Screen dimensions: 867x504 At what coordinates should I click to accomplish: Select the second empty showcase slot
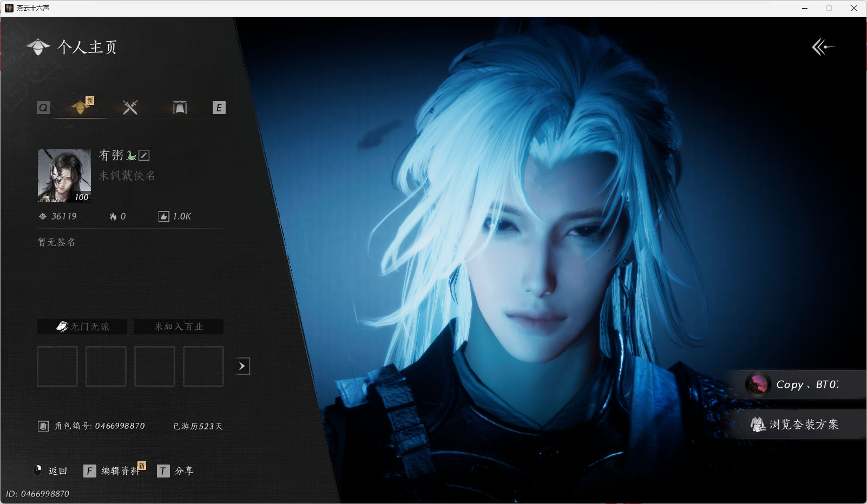tap(106, 367)
